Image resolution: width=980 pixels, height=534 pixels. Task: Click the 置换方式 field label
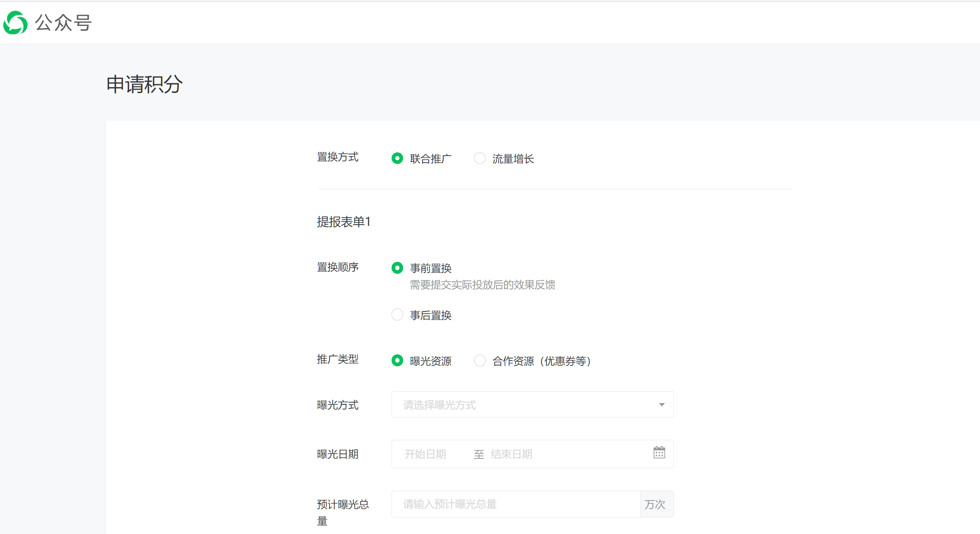point(338,157)
